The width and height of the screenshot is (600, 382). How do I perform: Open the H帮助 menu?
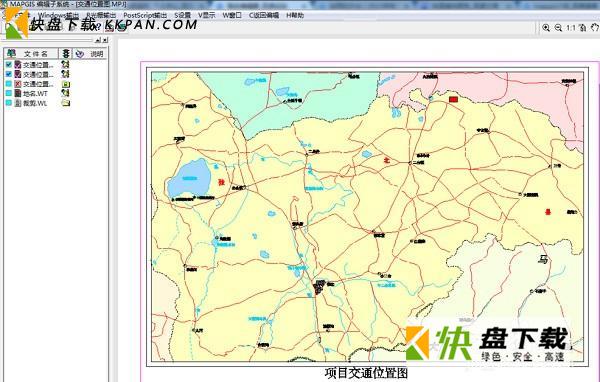point(295,15)
